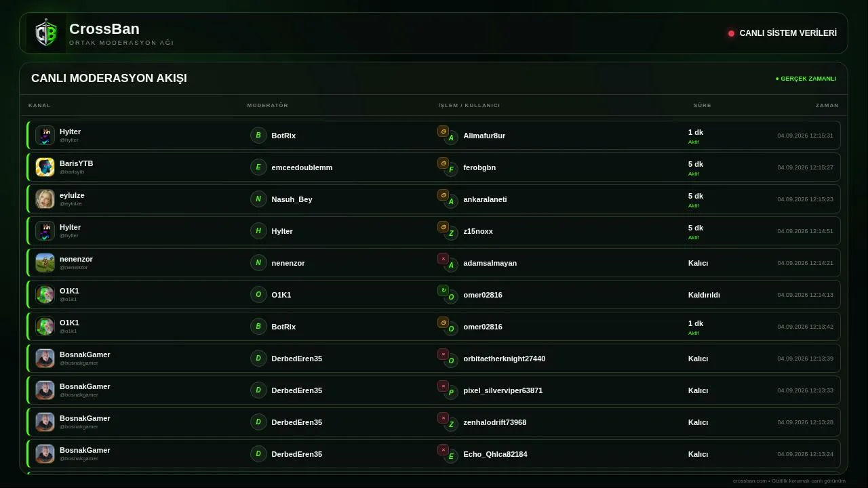Click the CrossBan shield logo
The width and height of the screenshot is (868, 488).
click(46, 33)
